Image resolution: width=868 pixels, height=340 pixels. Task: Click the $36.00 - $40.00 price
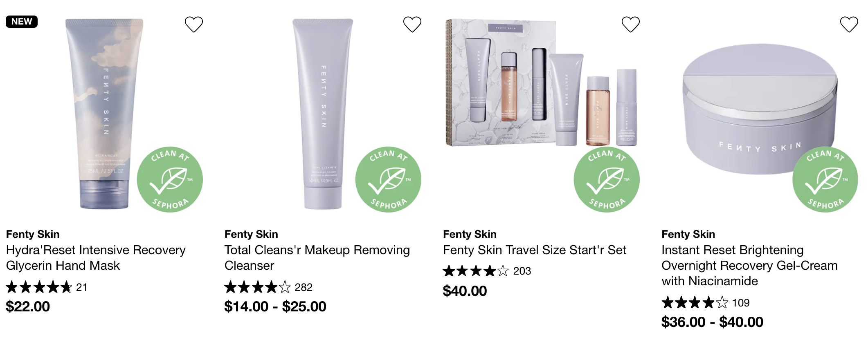(x=712, y=322)
